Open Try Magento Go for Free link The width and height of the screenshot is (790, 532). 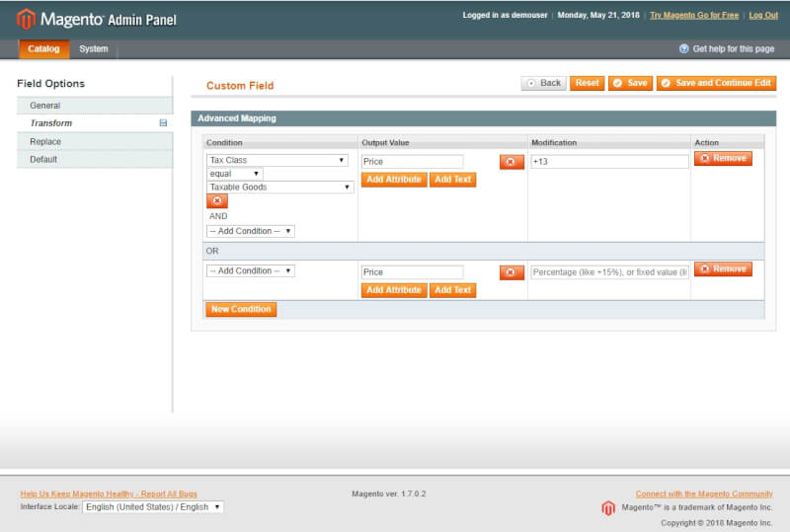pos(694,15)
